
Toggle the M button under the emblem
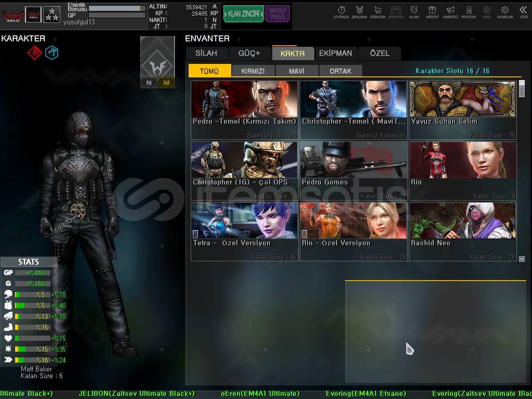(166, 83)
